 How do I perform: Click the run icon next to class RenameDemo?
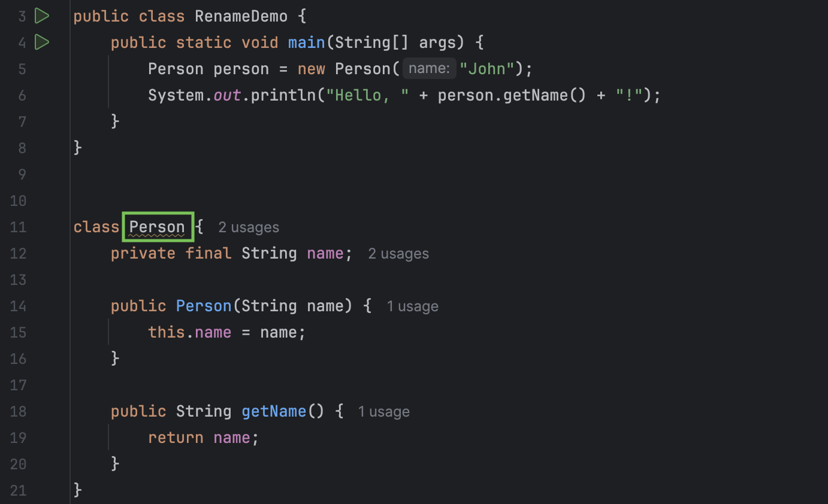click(x=41, y=16)
